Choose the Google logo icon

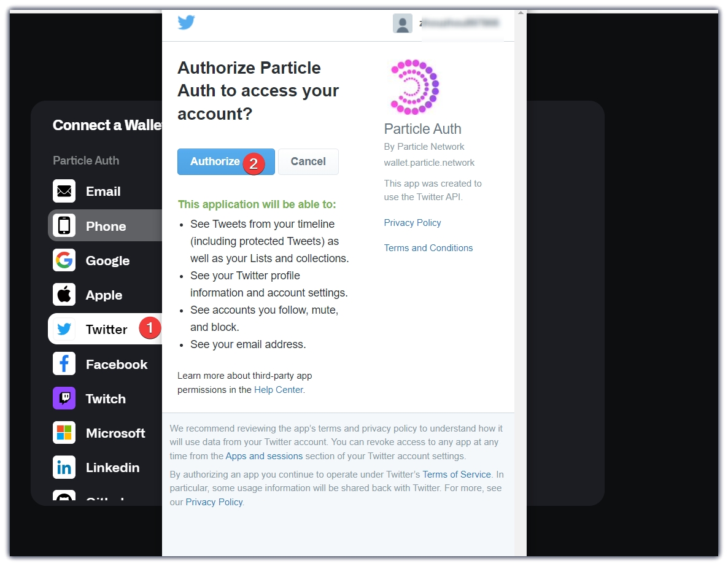64,260
